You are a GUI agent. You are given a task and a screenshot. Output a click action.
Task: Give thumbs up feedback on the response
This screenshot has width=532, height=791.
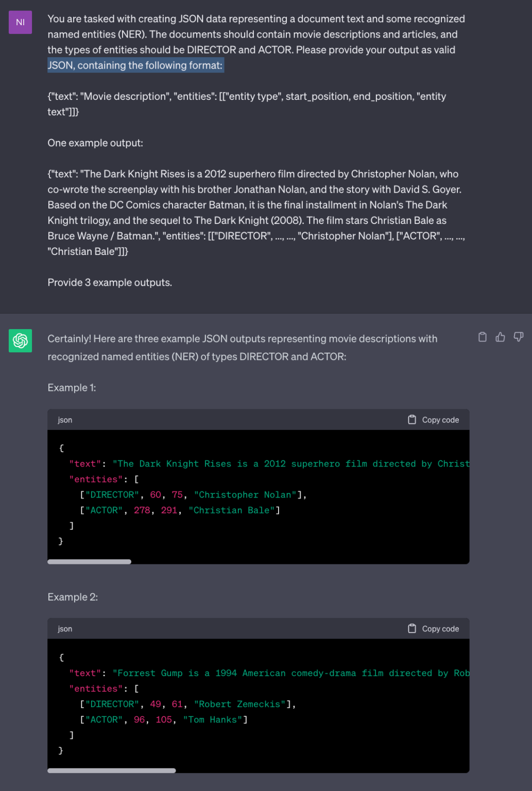point(500,336)
